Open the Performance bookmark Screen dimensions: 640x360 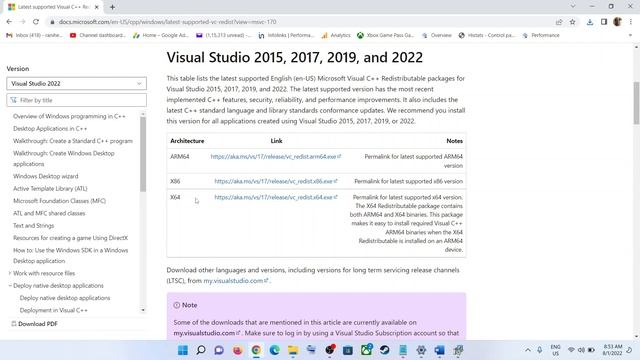pyautogui.click(x=541, y=36)
